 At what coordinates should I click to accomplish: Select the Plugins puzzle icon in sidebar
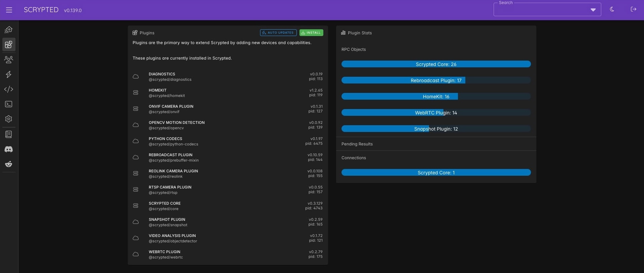tap(9, 44)
